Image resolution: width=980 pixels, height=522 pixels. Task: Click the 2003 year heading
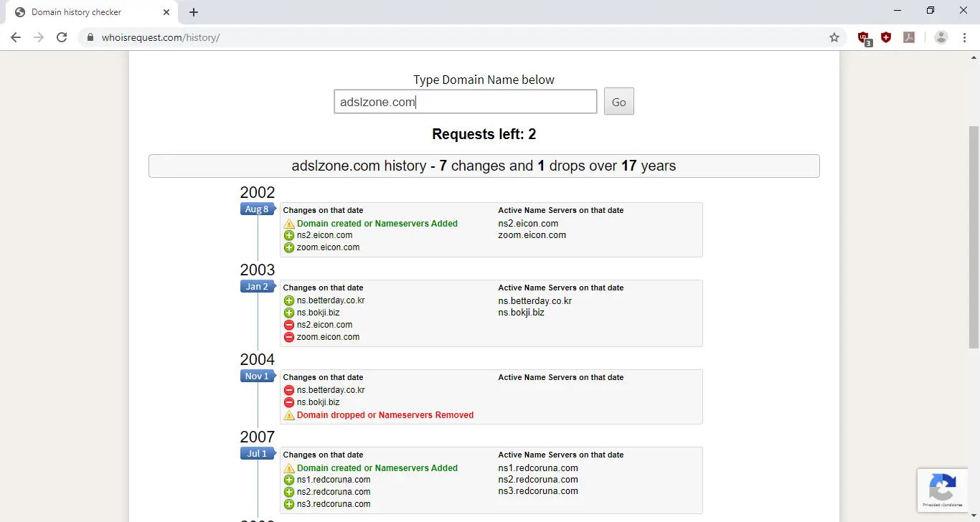[258, 270]
